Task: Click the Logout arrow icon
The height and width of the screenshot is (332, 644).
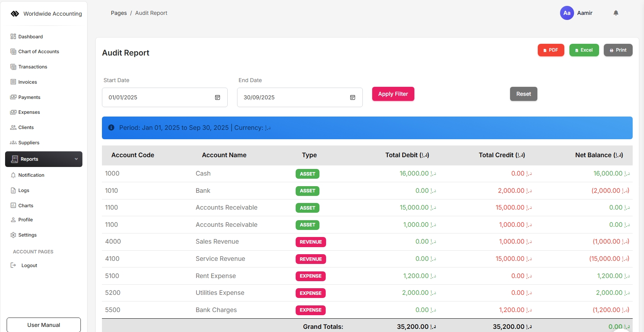Action: tap(13, 265)
